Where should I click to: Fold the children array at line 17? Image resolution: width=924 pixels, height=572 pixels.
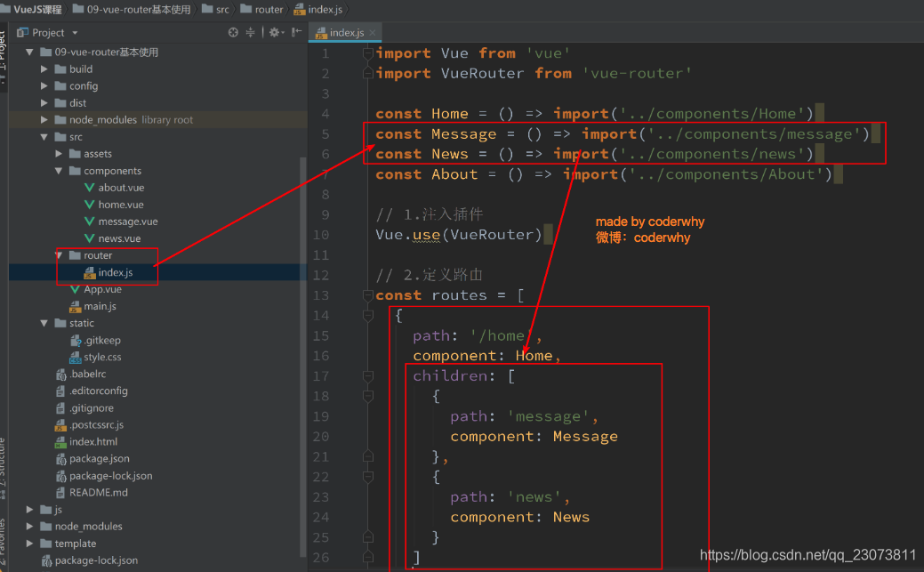point(367,376)
